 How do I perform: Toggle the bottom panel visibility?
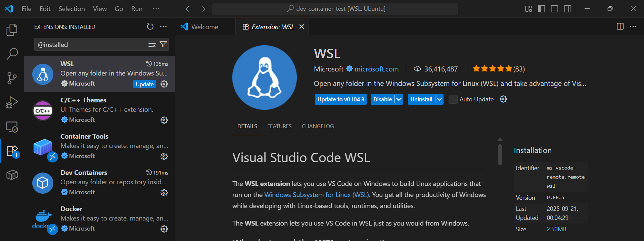pyautogui.click(x=554, y=9)
